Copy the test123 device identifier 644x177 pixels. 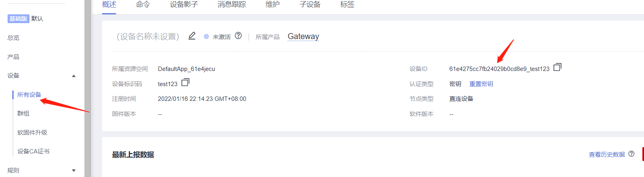tap(185, 82)
